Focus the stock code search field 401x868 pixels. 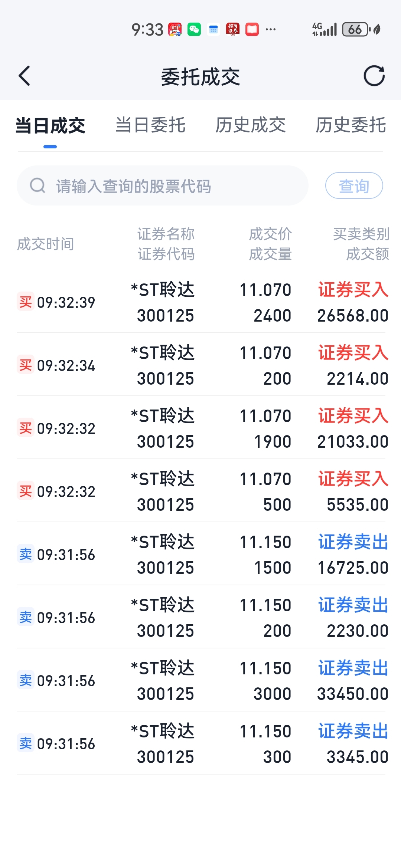[x=163, y=186]
